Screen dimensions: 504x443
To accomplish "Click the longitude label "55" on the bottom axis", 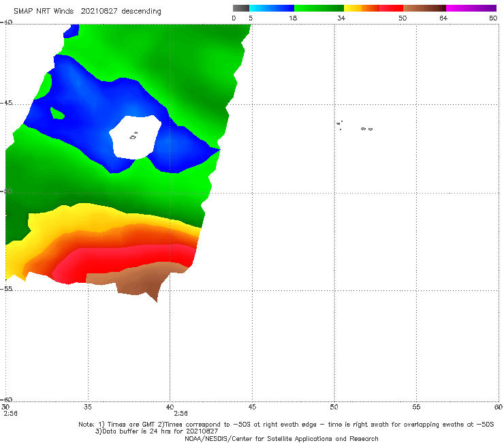I will point(416,407).
